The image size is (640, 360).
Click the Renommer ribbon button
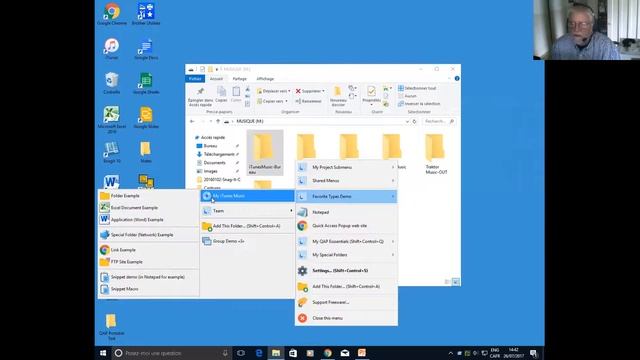[309, 101]
